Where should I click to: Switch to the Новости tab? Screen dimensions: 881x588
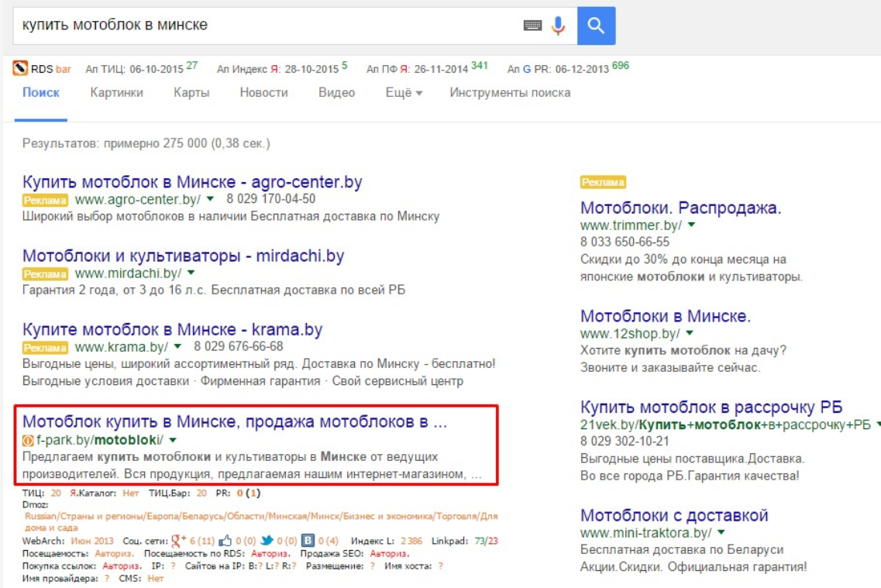[264, 93]
